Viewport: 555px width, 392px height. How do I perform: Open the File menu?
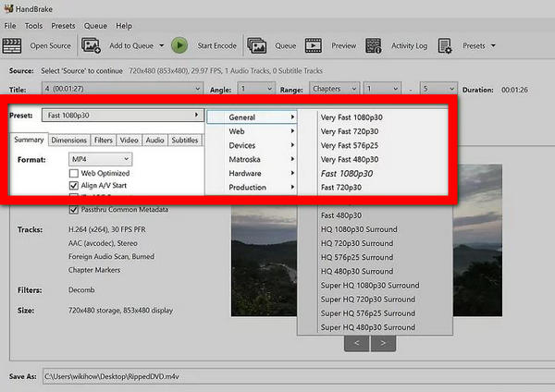[x=10, y=26]
